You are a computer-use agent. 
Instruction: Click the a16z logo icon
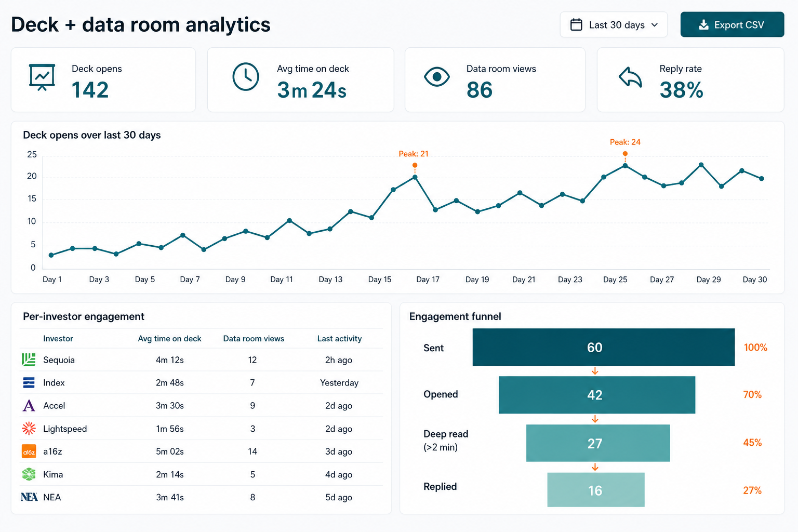[x=29, y=451]
